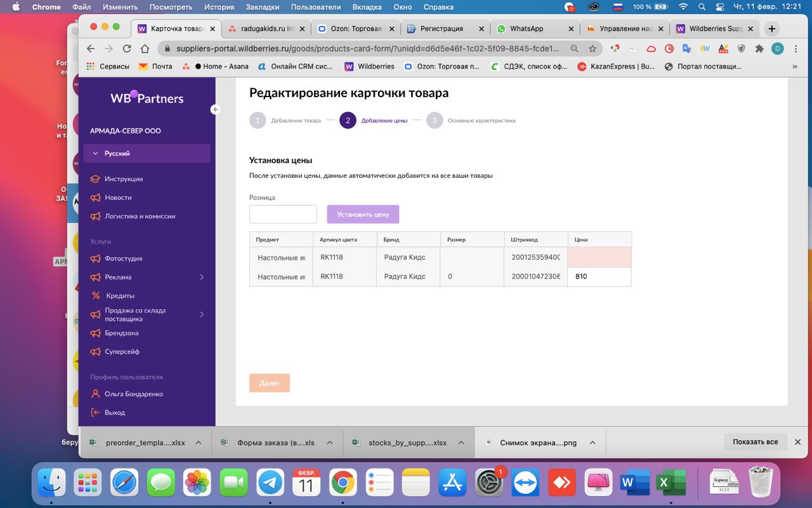
Task: Click step 1 Добавление товара circle
Action: coord(258,120)
